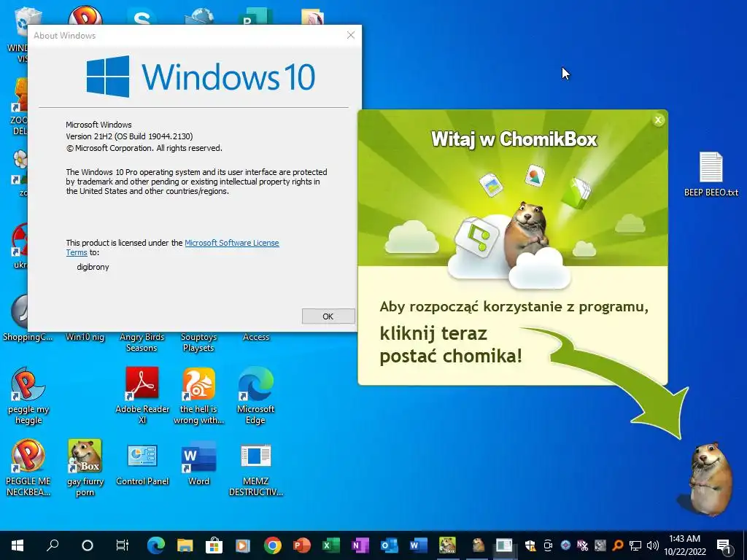This screenshot has width=747, height=560.
Task: Open the Windows Start menu
Action: tap(18, 545)
